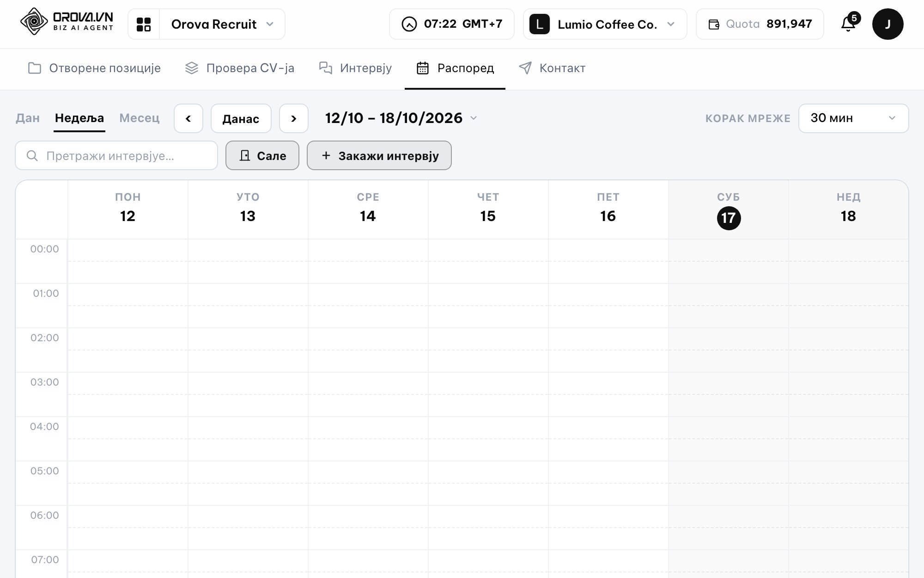Viewport: 924px width, 578px height.
Task: Click the 07:22 GMT+7 time display
Action: tap(463, 24)
